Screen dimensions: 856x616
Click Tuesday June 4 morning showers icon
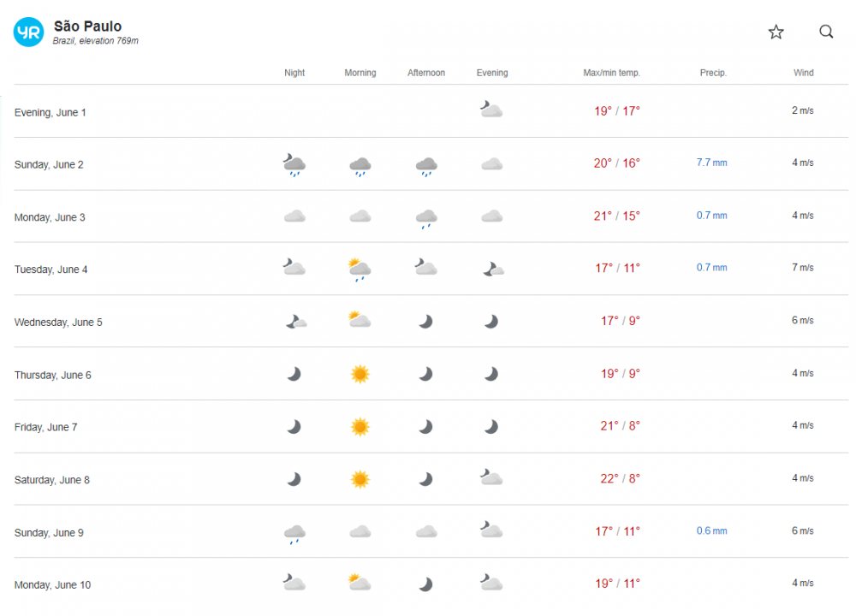[x=360, y=269]
